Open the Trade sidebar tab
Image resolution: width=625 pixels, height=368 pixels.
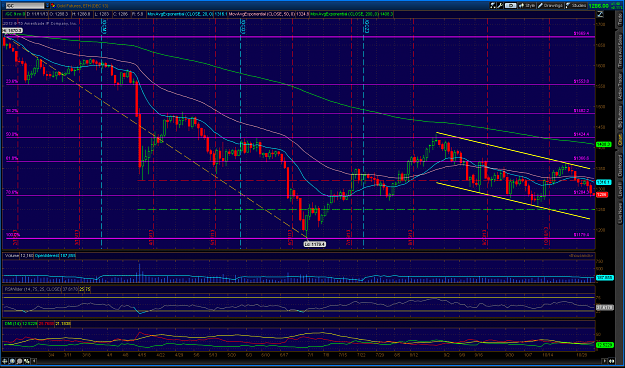[x=619, y=21]
